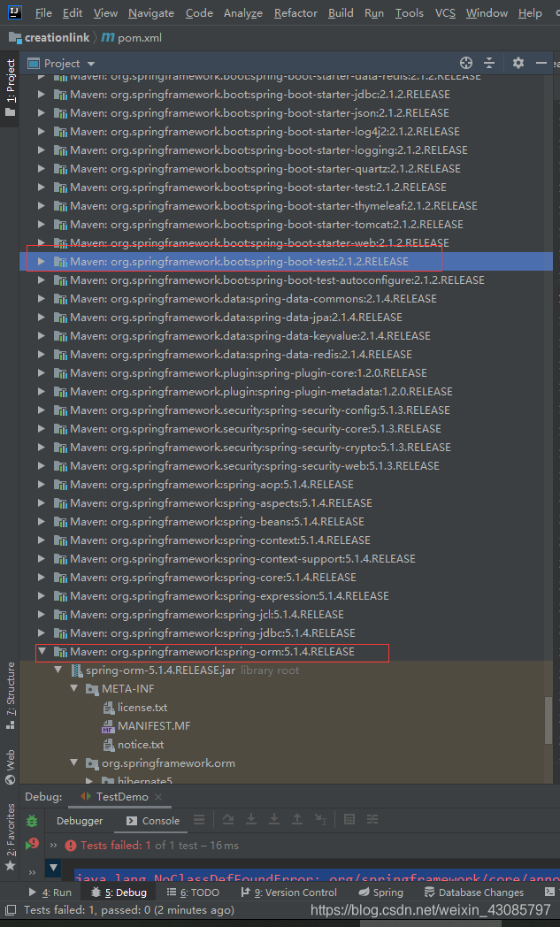The image size is (560, 927).
Task: Select spring-plugin-core:1.2.0.RELEASE library row
Action: pos(287,373)
